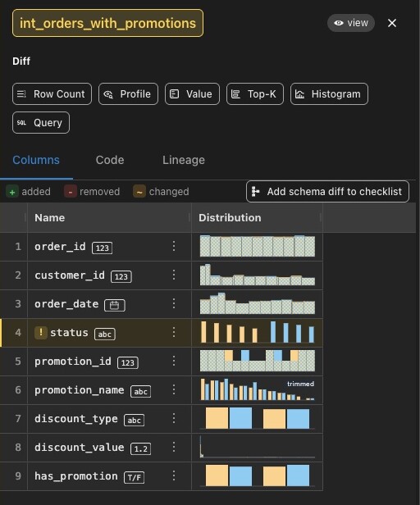Screen dimensions: 420x505
Task: Click the promotion_name trimmed distribution chart
Action: click(x=258, y=389)
